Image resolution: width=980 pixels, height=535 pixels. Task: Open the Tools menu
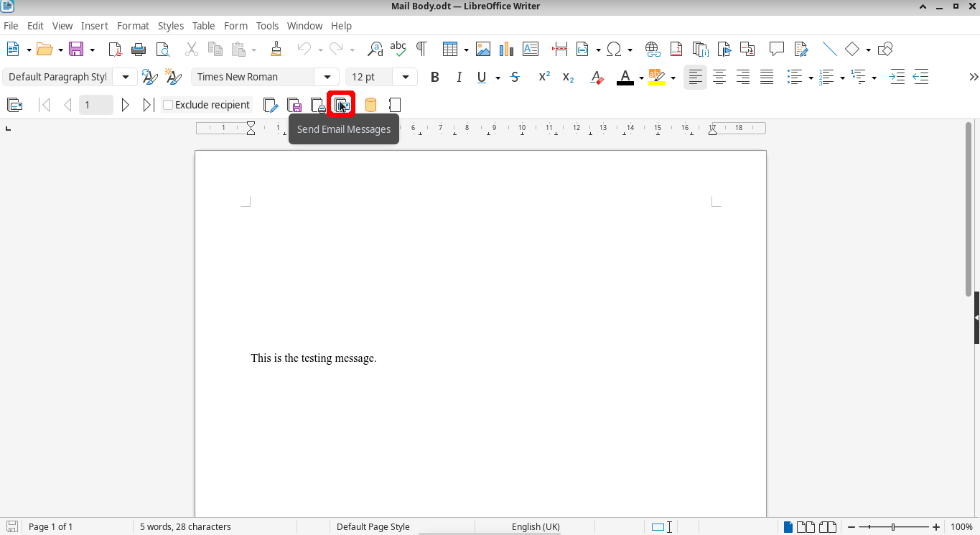pos(267,26)
